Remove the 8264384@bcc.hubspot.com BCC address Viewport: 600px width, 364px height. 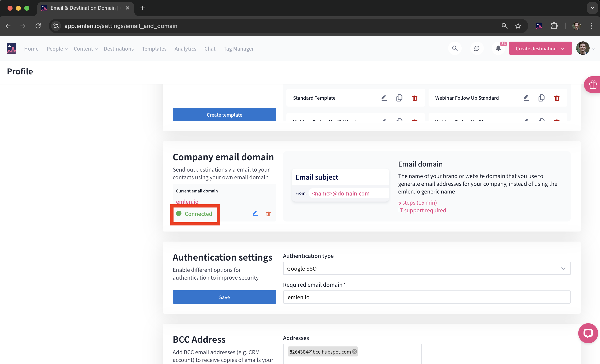pyautogui.click(x=355, y=351)
